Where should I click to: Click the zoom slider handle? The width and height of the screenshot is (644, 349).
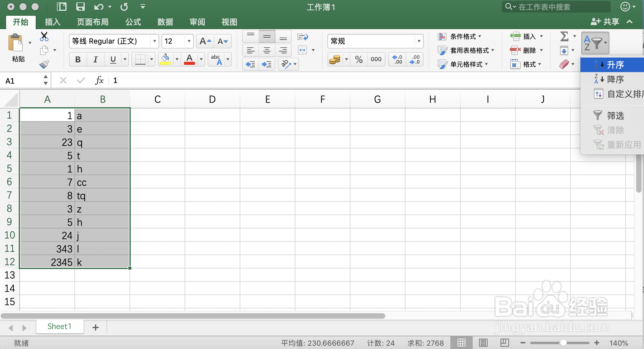[x=563, y=343]
